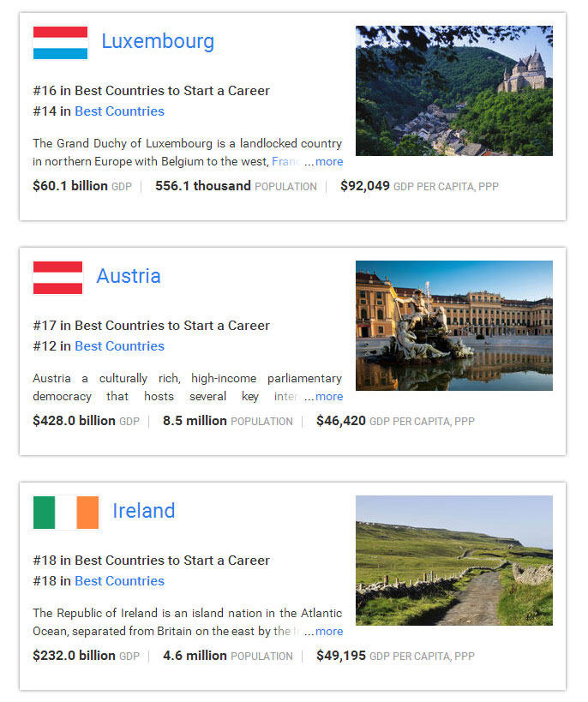Click Ireland's #18 career ranking text
The height and width of the screenshot is (702, 588).
pos(151,561)
